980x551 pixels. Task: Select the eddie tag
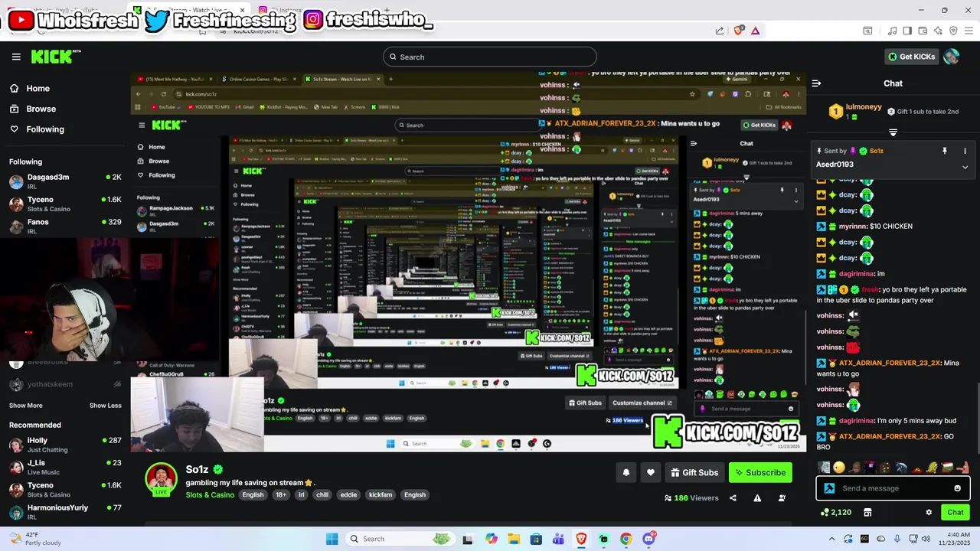pos(348,495)
